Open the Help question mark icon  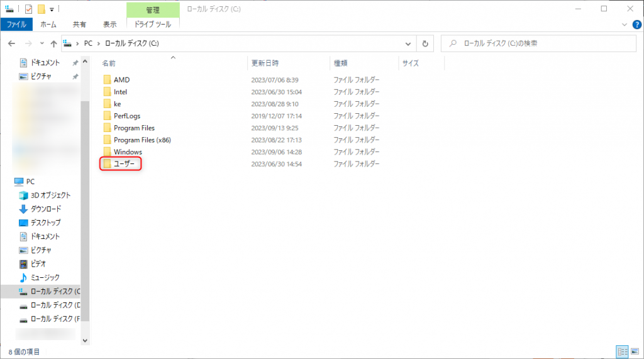pos(636,25)
